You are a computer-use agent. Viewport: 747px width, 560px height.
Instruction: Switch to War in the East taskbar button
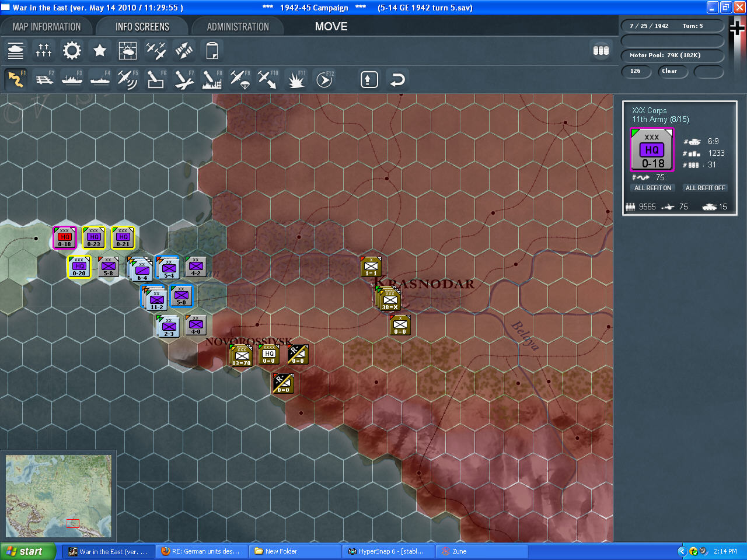pyautogui.click(x=109, y=551)
